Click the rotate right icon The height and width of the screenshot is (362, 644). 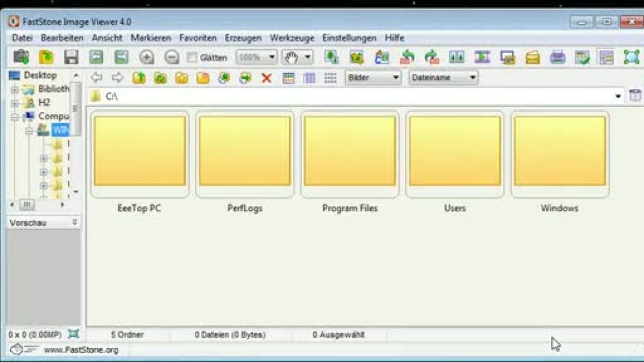(x=431, y=57)
